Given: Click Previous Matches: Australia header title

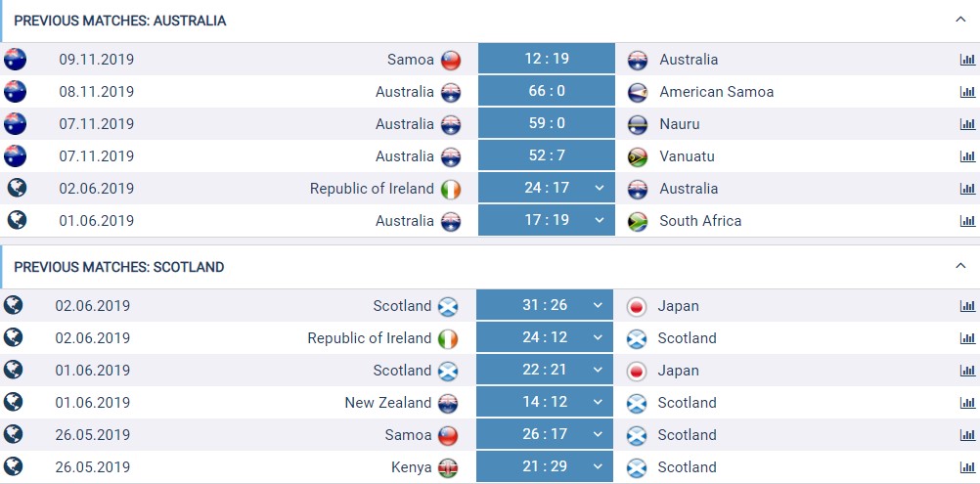Looking at the screenshot, I should pyautogui.click(x=120, y=21).
